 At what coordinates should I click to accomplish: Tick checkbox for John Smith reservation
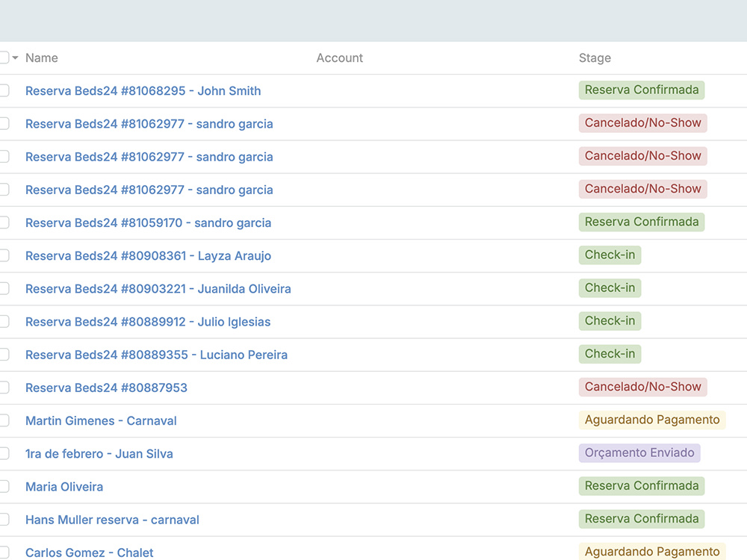click(4, 90)
